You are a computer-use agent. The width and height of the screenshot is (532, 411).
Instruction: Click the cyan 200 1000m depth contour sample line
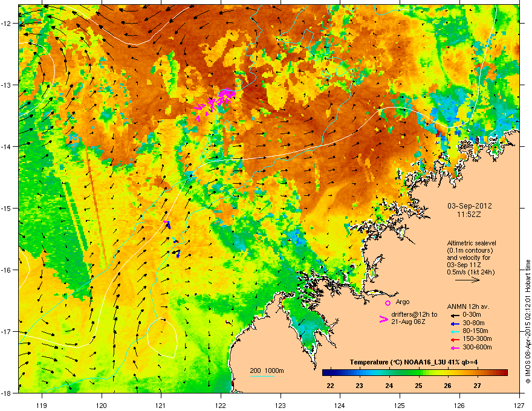pos(262,376)
